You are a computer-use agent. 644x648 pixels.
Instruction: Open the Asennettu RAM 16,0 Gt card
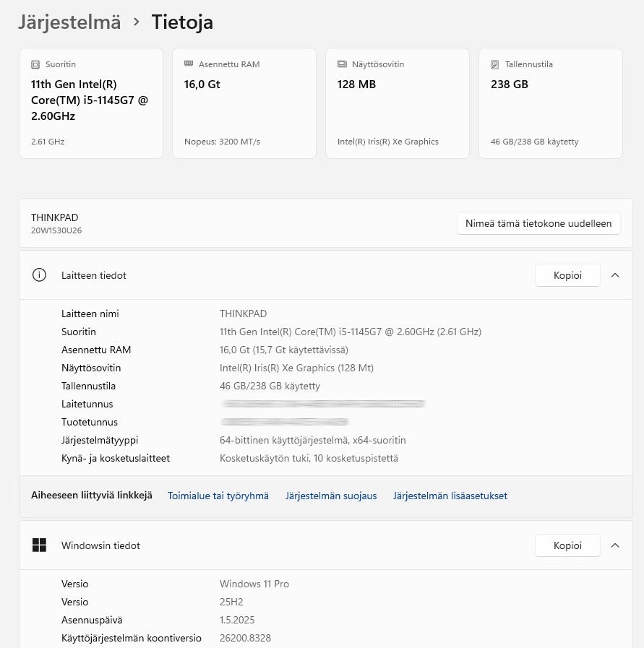[x=244, y=103]
